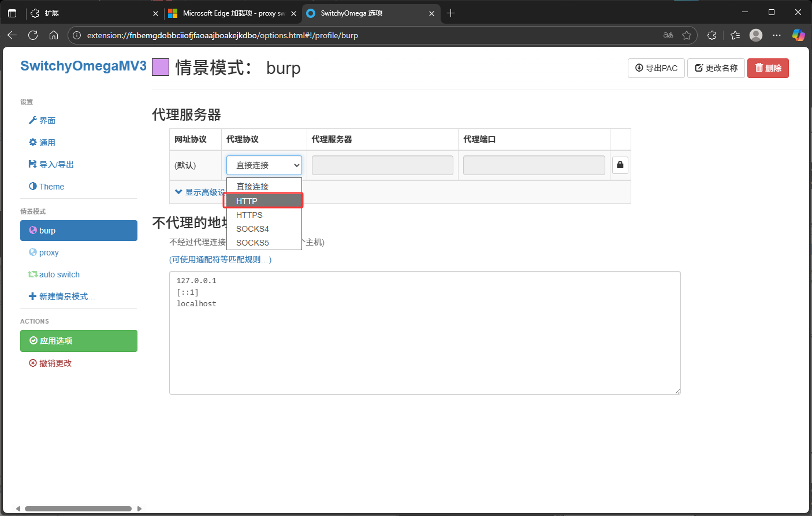Open the favorites list icon
The image size is (812, 516).
[x=735, y=35]
